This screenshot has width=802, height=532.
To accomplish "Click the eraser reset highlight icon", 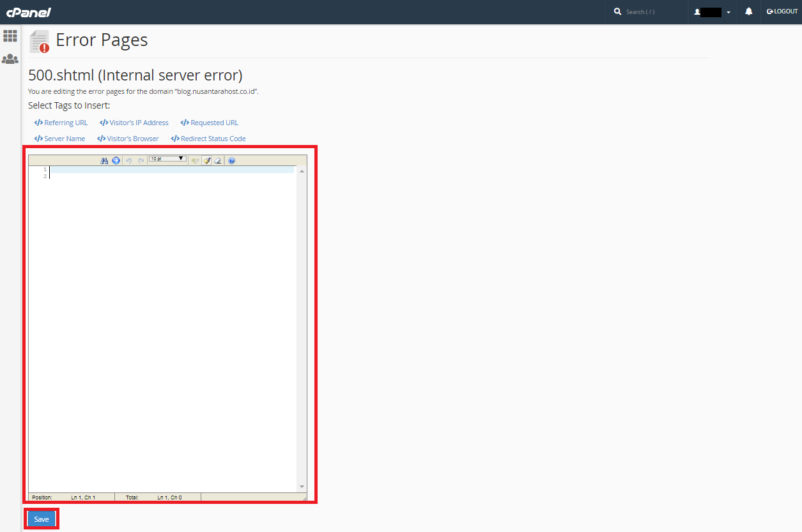I will point(218,161).
